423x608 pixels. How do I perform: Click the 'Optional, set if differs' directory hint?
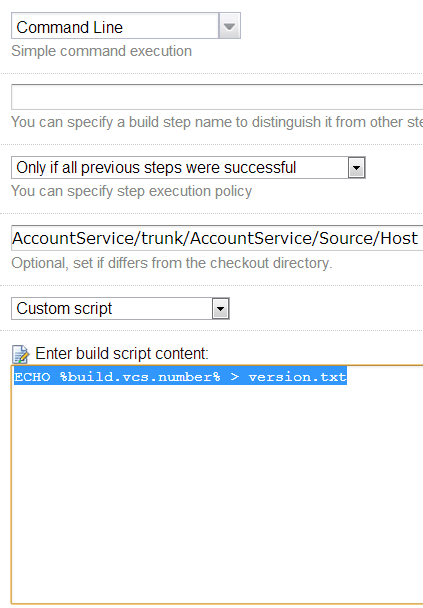coord(172,263)
